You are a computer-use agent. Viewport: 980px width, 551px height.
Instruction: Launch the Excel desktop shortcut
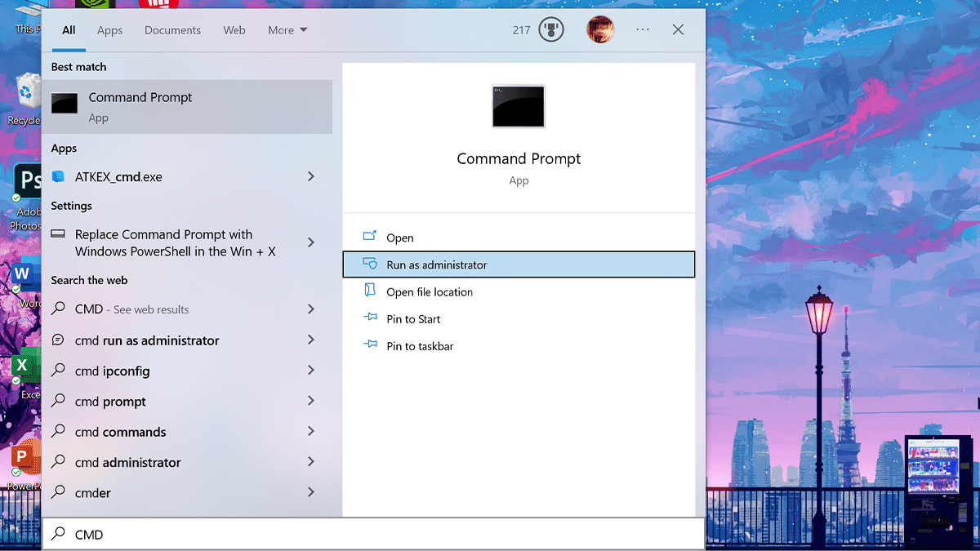point(24,367)
